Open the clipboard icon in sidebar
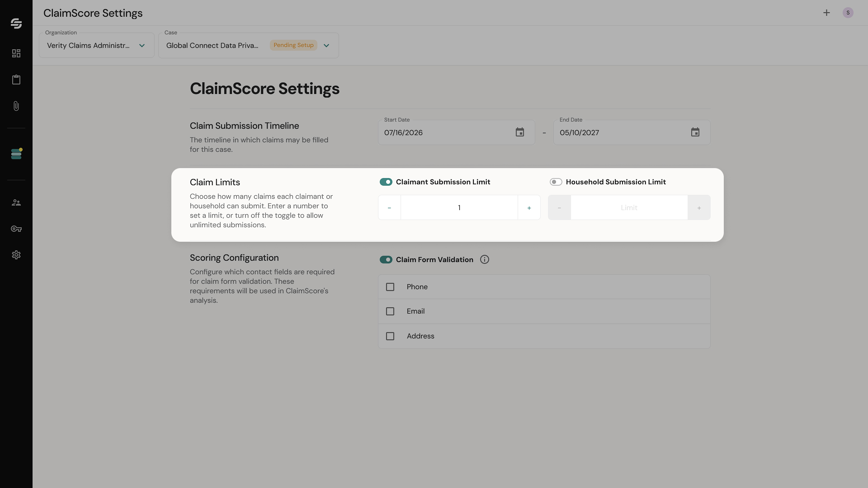Image resolution: width=868 pixels, height=488 pixels. (16, 80)
